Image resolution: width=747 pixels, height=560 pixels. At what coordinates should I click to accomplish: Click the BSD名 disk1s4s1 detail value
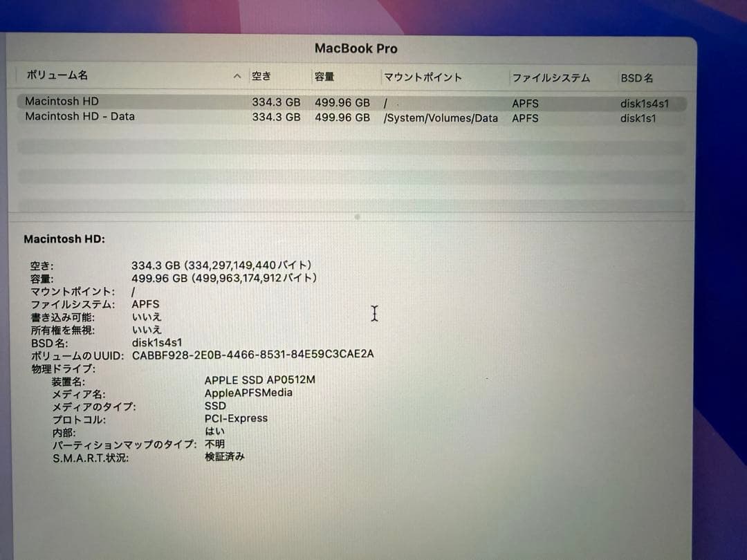pyautogui.click(x=157, y=342)
